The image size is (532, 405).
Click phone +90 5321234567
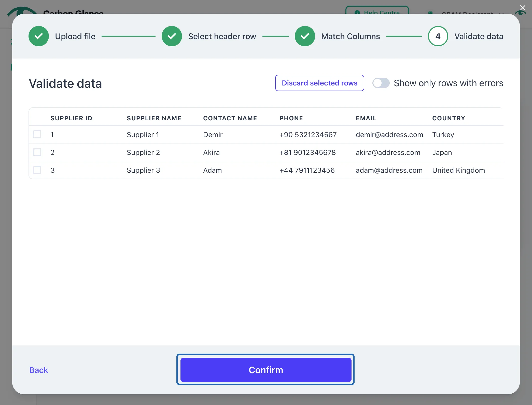click(x=308, y=135)
